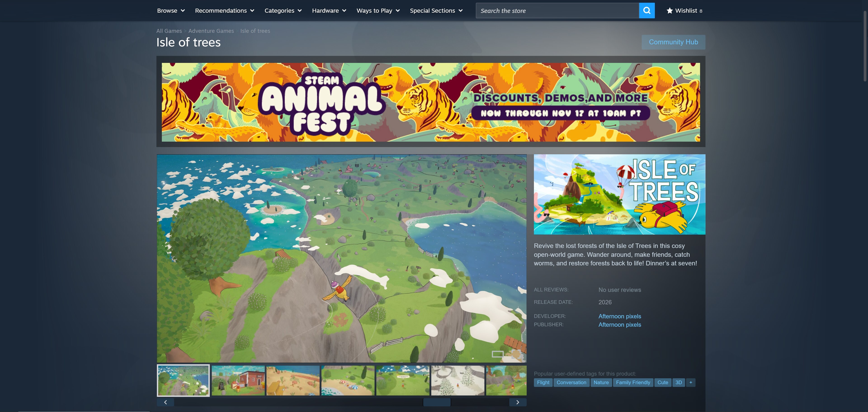The image size is (868, 412).
Task: Expand the Browse menu
Action: [171, 11]
